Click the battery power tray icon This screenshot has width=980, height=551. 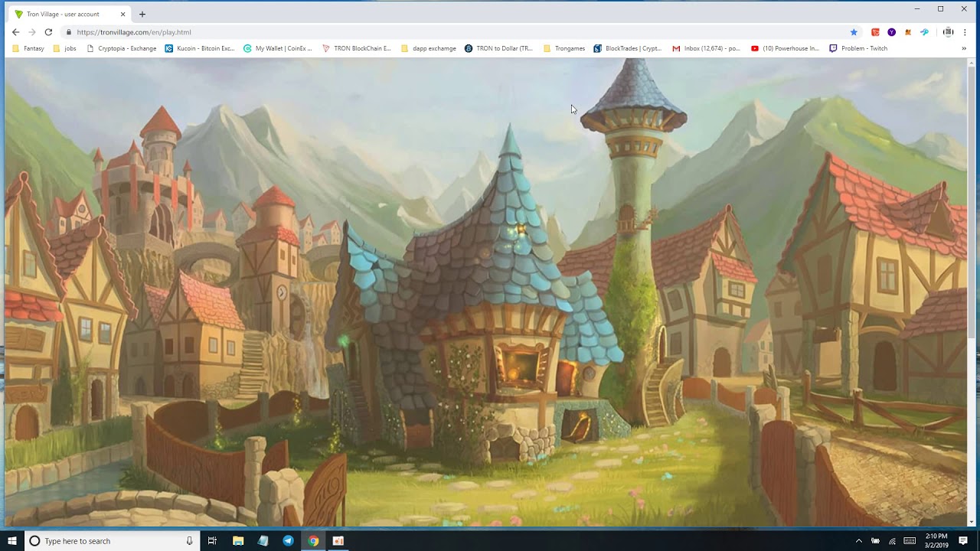tap(875, 541)
